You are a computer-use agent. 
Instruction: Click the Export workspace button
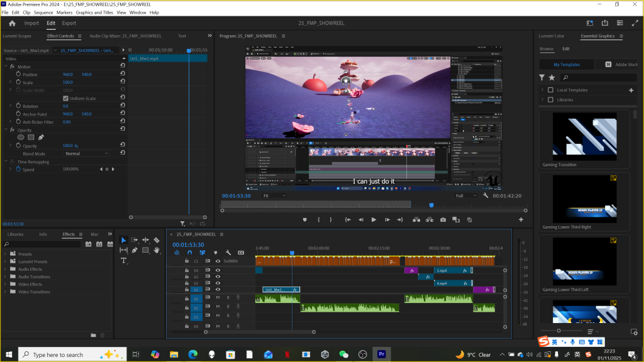click(x=69, y=23)
